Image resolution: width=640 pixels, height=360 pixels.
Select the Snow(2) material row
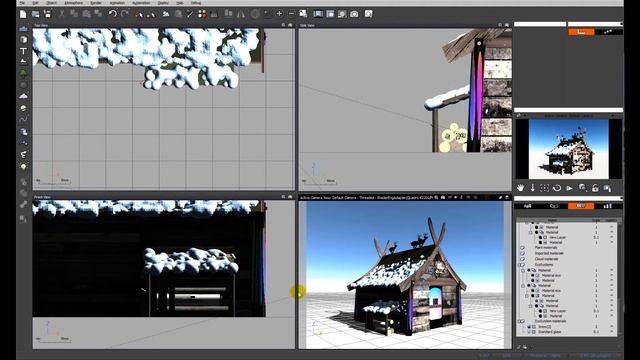(x=568, y=327)
